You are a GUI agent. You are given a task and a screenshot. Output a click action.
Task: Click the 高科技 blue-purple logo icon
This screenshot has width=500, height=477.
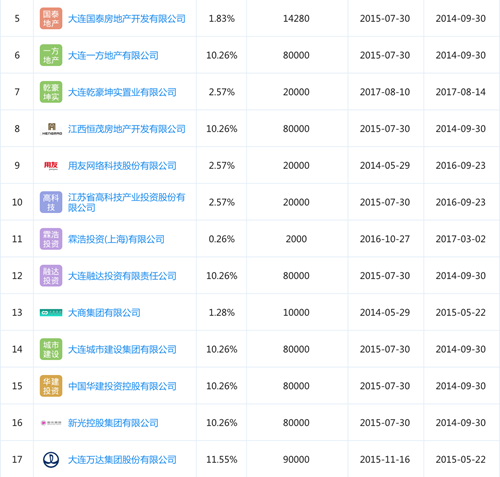pyautogui.click(x=51, y=202)
